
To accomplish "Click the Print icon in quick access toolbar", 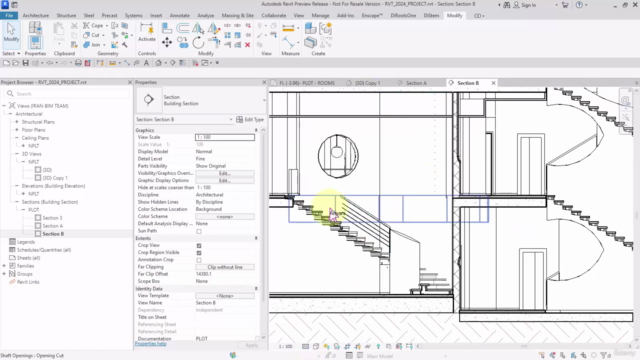I will tap(78, 63).
